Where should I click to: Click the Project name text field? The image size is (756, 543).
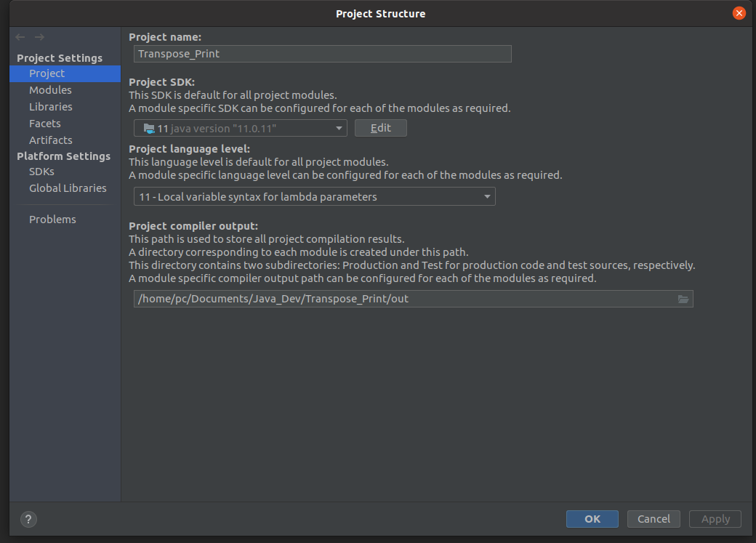pyautogui.click(x=323, y=54)
